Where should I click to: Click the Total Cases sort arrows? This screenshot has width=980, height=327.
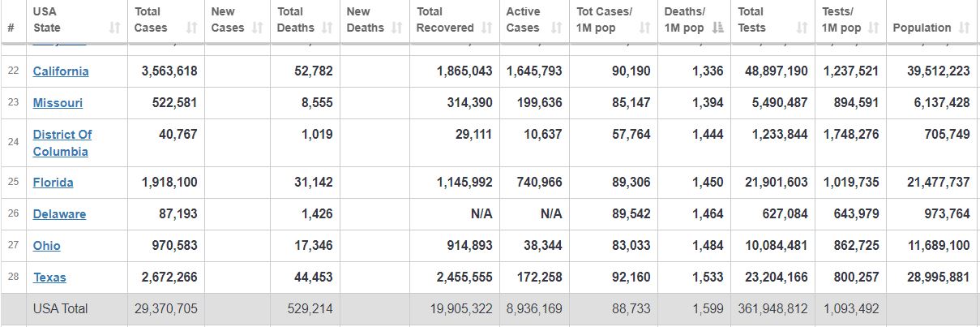[192, 28]
